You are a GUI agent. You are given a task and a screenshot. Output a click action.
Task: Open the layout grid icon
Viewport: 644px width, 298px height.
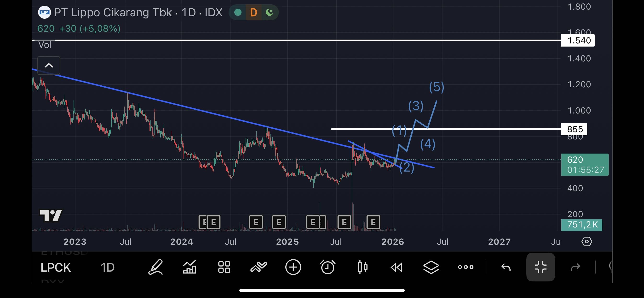(x=224, y=267)
